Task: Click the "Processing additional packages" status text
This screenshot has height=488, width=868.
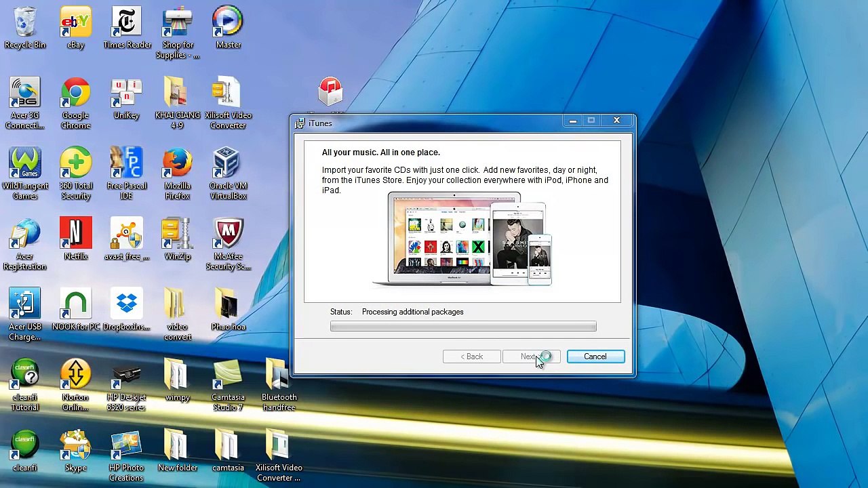Action: click(x=413, y=312)
